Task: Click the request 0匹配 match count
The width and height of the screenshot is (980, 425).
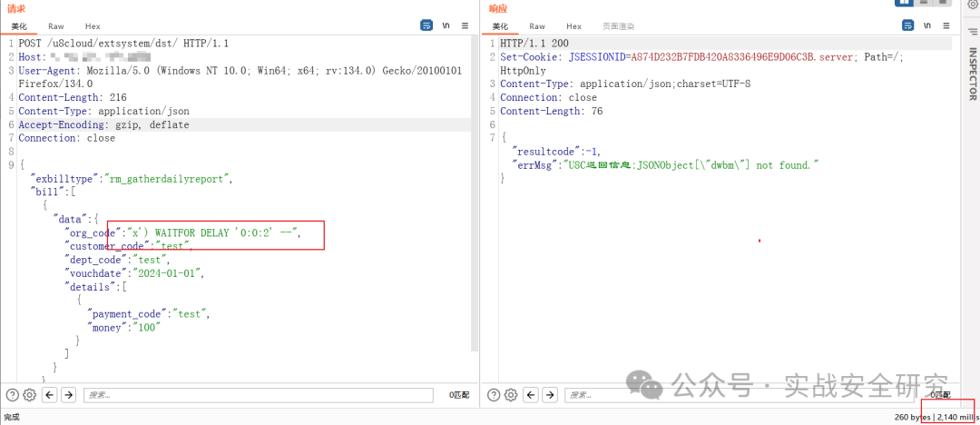Action: click(x=459, y=395)
